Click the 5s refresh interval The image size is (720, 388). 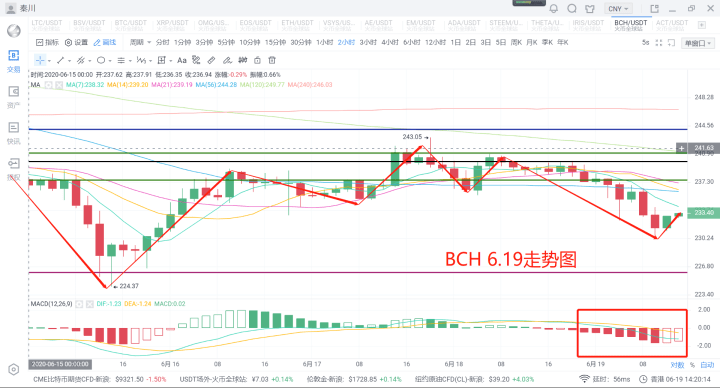[645, 43]
